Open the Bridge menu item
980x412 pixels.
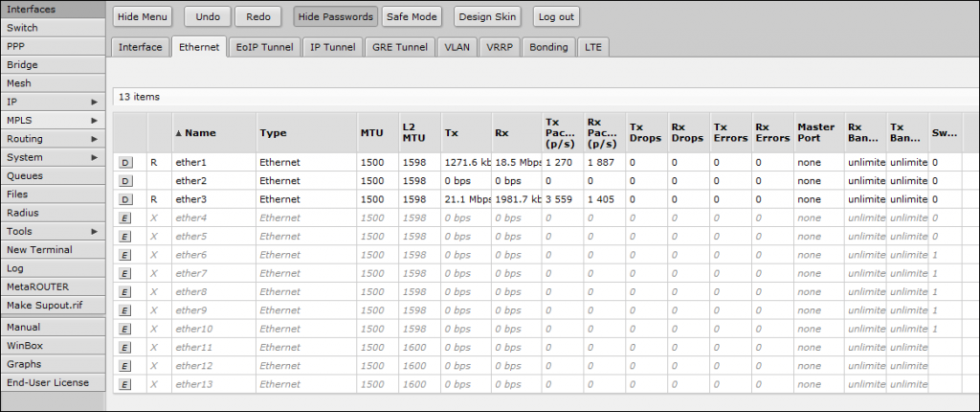click(53, 64)
